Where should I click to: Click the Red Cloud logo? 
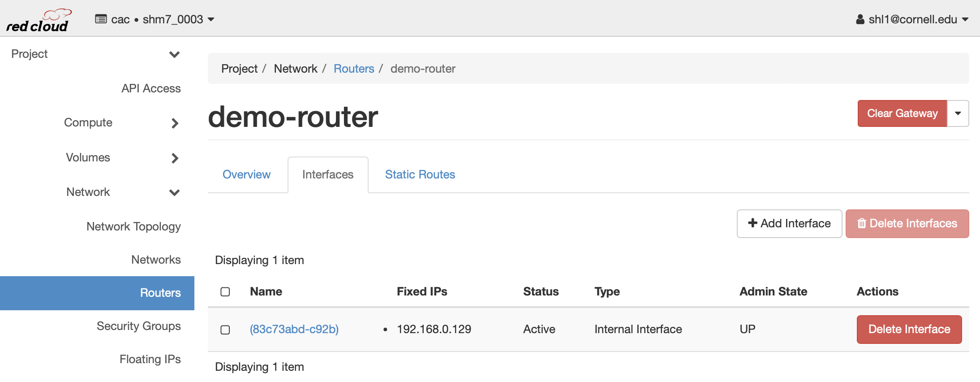pyautogui.click(x=39, y=21)
